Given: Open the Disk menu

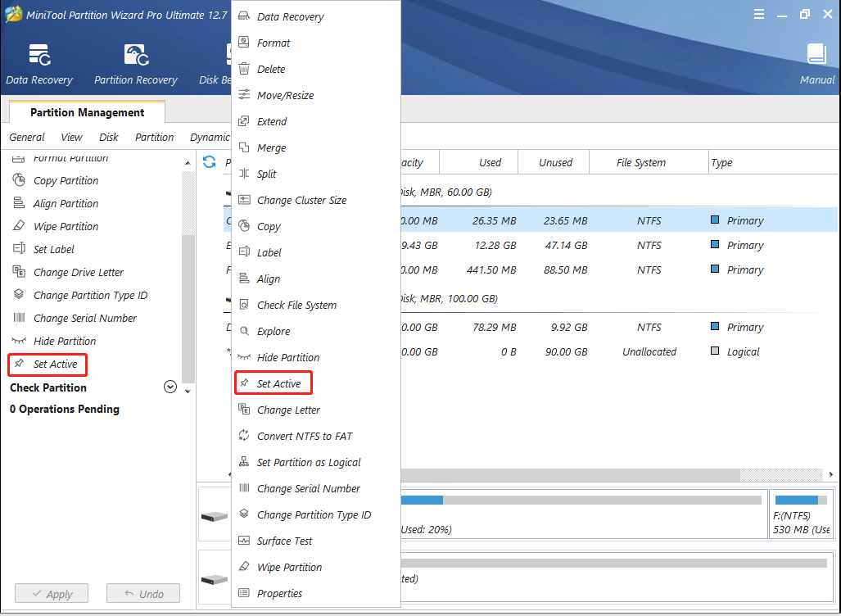Looking at the screenshot, I should pyautogui.click(x=109, y=138).
